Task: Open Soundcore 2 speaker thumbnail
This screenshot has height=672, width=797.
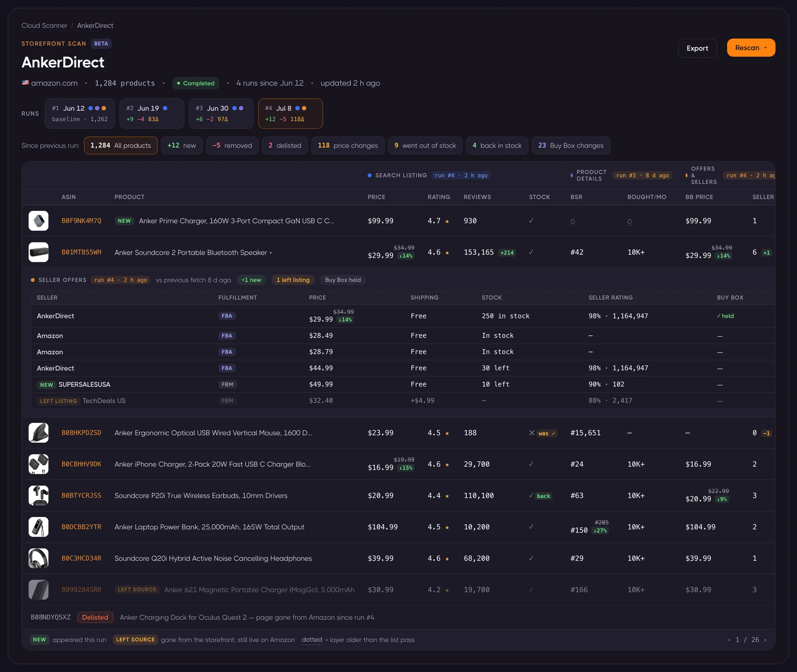Action: pos(39,252)
